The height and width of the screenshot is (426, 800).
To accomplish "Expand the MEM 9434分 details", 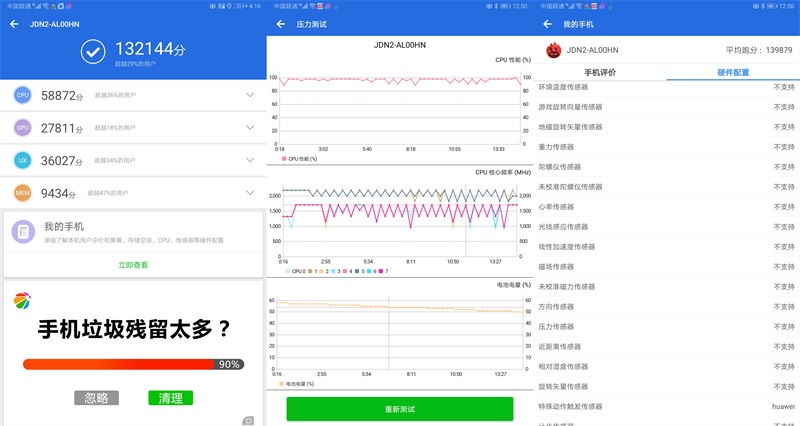I will pyautogui.click(x=250, y=193).
